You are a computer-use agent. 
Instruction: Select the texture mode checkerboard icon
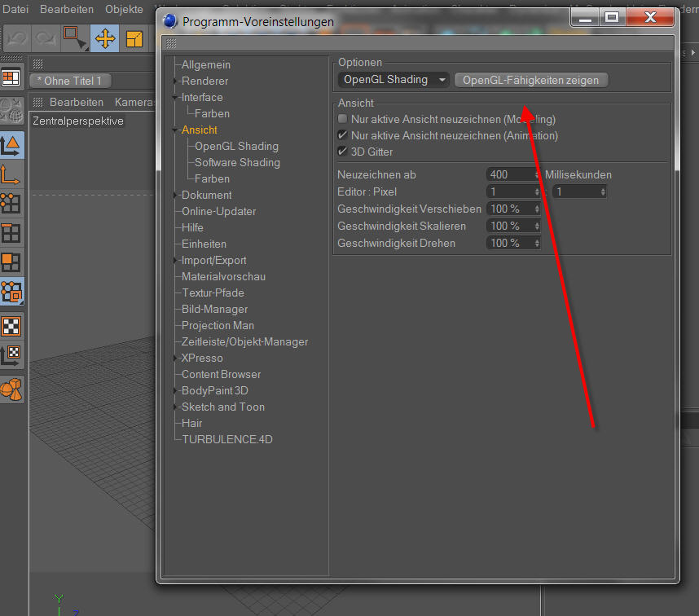pyautogui.click(x=11, y=326)
